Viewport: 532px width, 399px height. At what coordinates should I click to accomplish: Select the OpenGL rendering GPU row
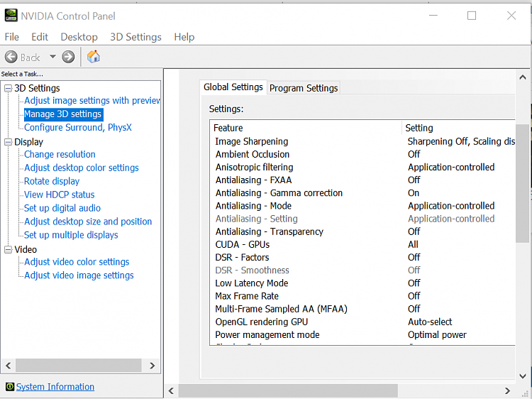(362, 322)
